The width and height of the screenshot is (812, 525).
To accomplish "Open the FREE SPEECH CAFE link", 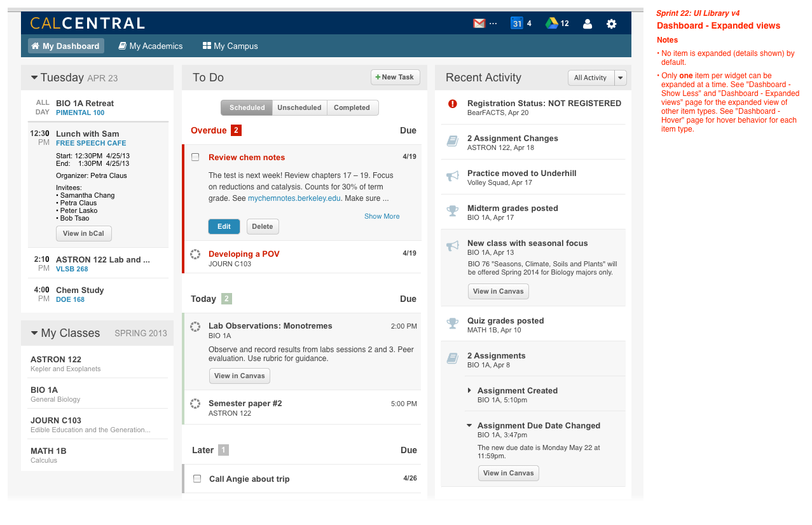I will [x=91, y=143].
